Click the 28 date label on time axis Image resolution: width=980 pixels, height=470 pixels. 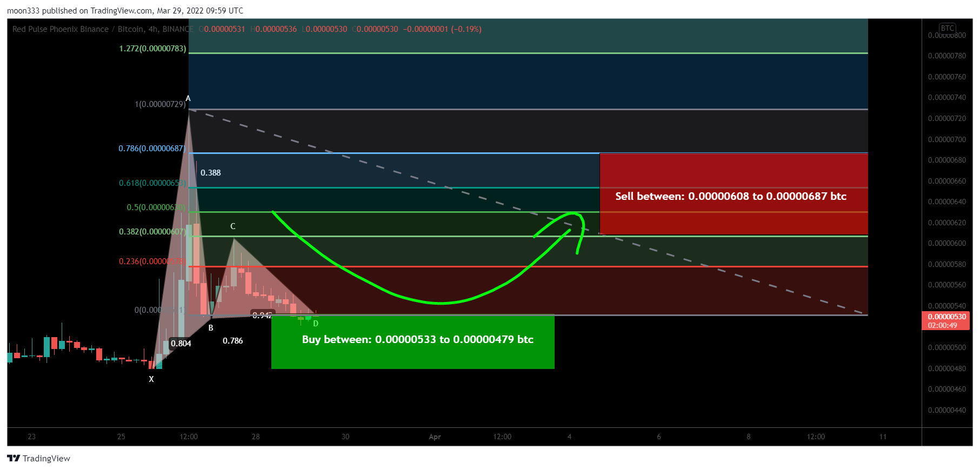point(256,437)
